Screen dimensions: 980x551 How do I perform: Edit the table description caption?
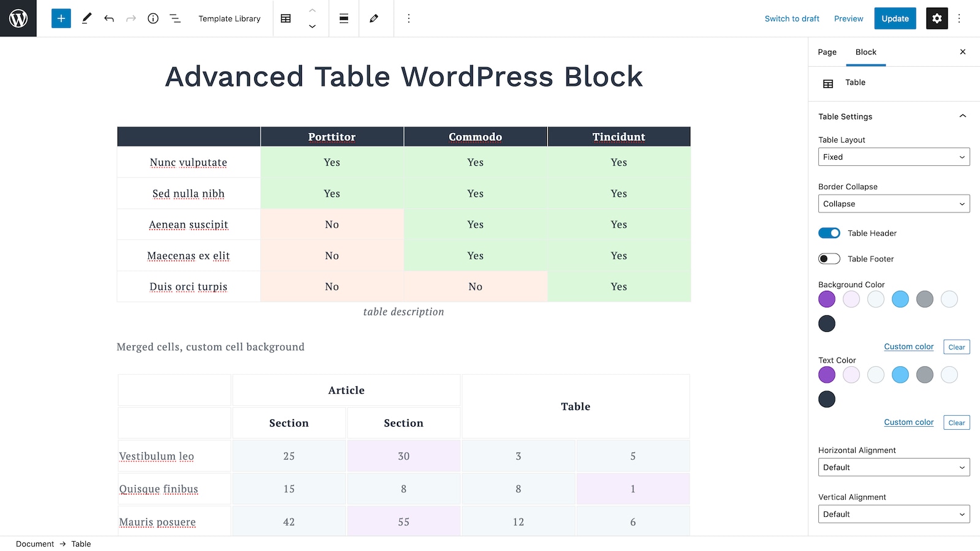(404, 312)
